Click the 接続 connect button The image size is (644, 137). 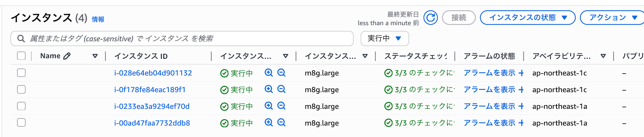(459, 18)
